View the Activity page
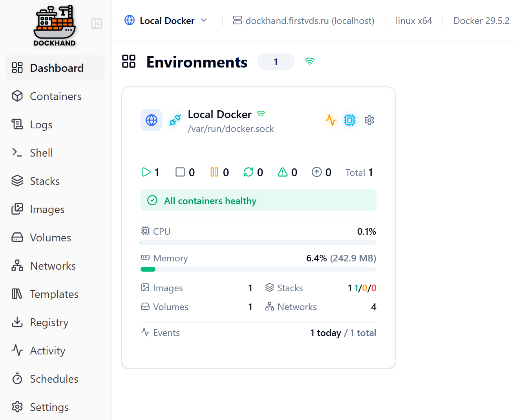The width and height of the screenshot is (517, 420). point(55,351)
